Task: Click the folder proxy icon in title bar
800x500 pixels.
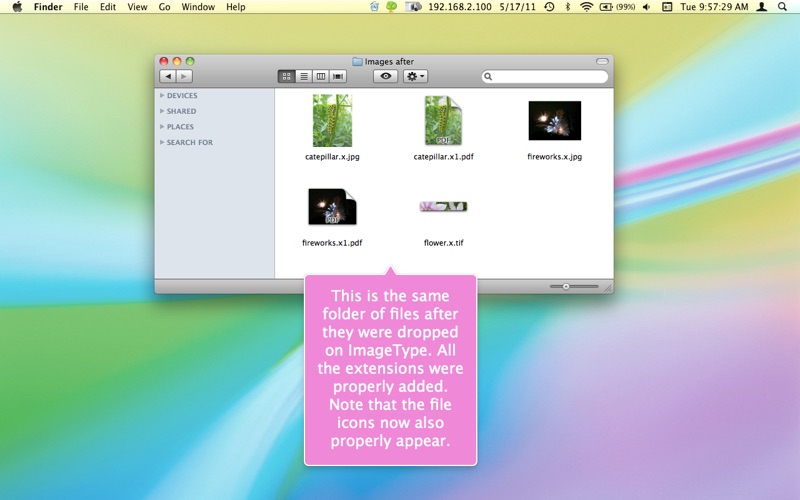Action: (x=358, y=62)
